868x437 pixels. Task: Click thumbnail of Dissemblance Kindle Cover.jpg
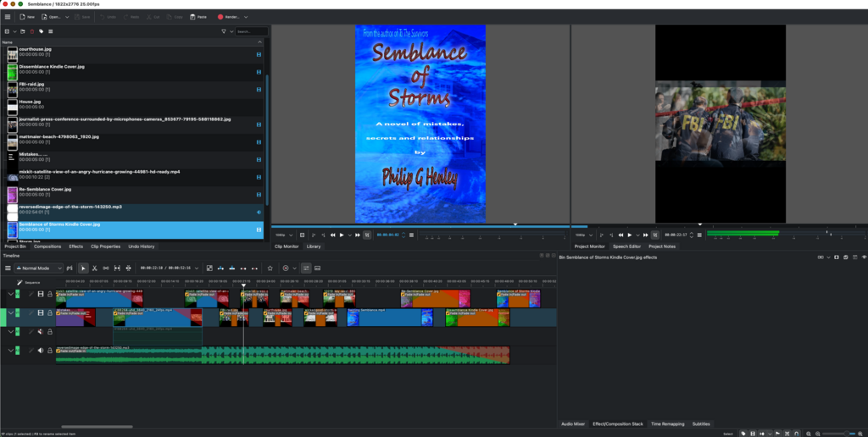pyautogui.click(x=12, y=73)
